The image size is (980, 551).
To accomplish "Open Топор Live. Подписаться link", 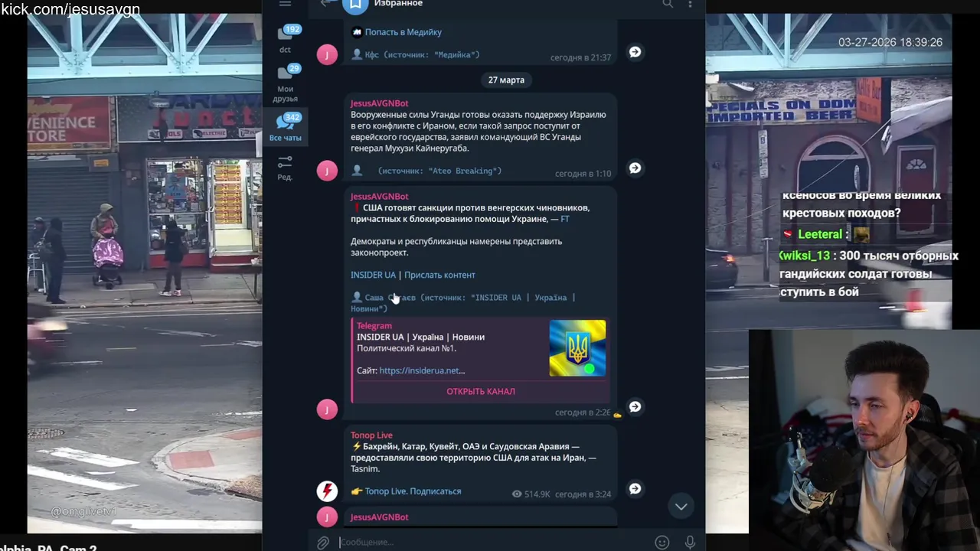I will pyautogui.click(x=413, y=491).
